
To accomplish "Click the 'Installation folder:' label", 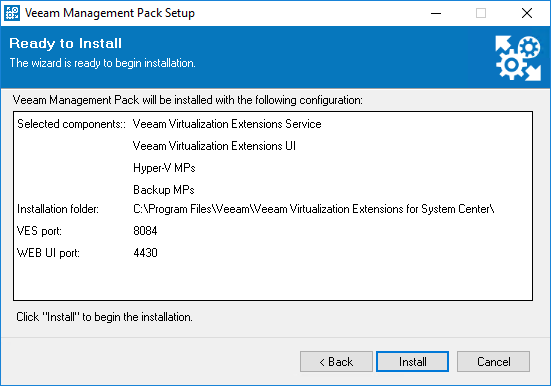I will coord(58,209).
